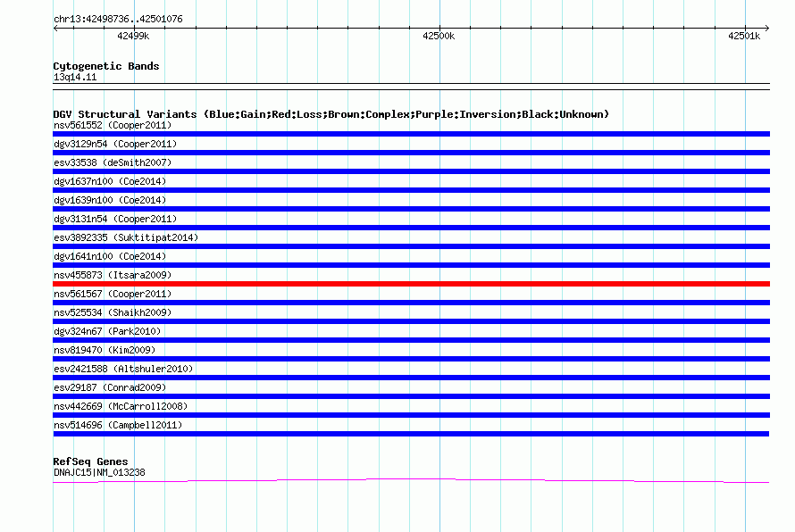The height and width of the screenshot is (532, 795).
Task: Click the 42500k ruler label
Action: (439, 36)
